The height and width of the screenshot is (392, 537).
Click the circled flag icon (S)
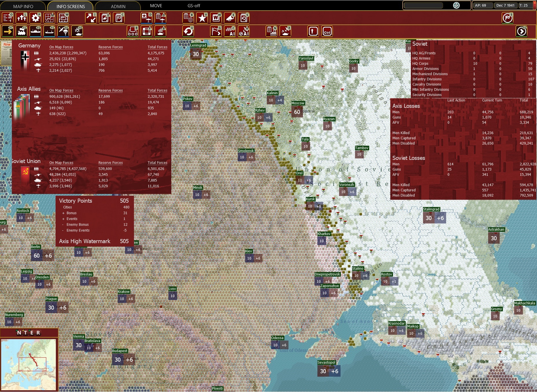(x=508, y=18)
